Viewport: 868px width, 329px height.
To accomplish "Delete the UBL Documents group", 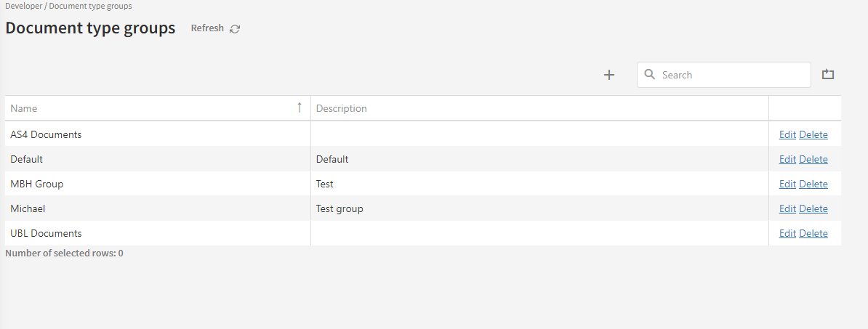I will click(813, 233).
